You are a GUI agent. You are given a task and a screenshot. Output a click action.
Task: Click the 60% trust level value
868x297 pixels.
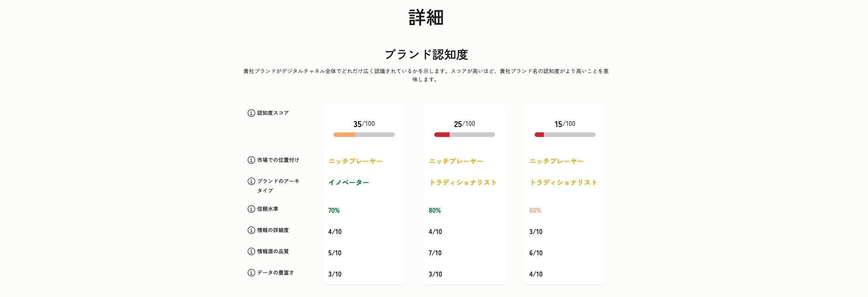coord(535,211)
